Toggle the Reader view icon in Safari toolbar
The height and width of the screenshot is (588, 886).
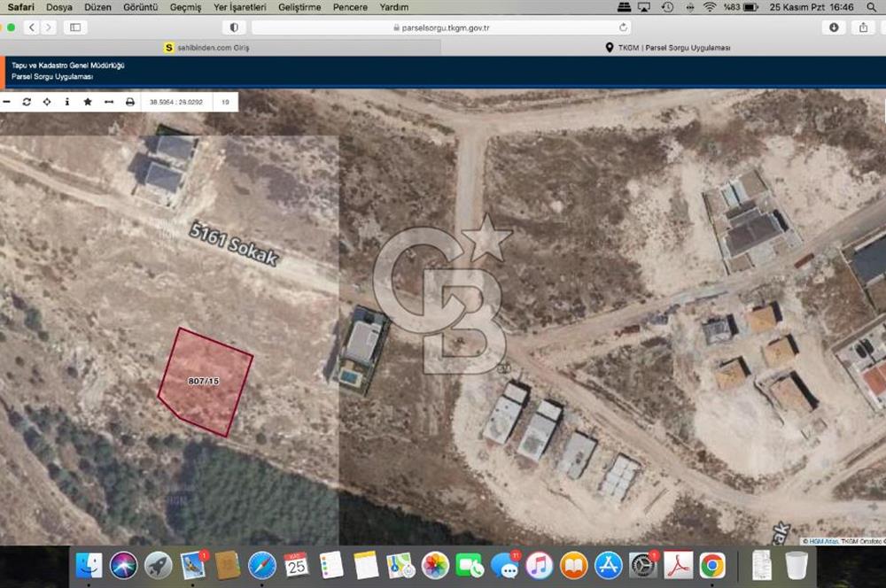[x=232, y=27]
